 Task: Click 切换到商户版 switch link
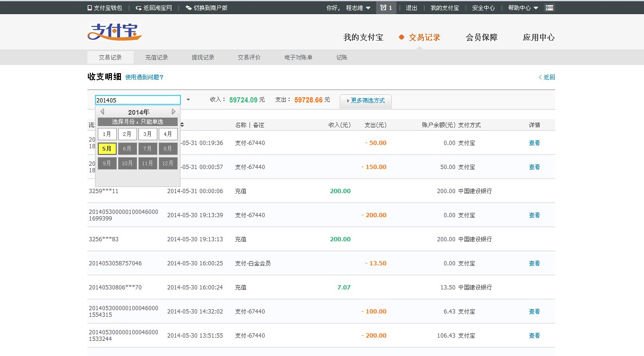(x=206, y=8)
